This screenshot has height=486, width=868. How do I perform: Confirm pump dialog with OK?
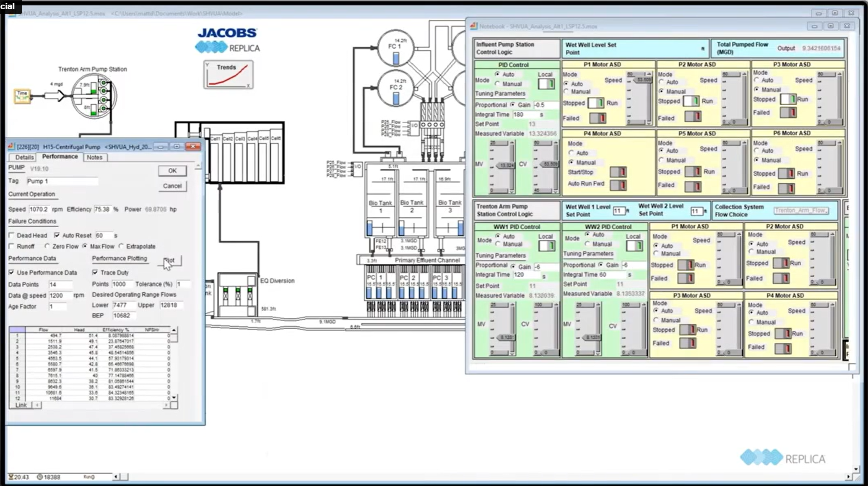click(172, 171)
